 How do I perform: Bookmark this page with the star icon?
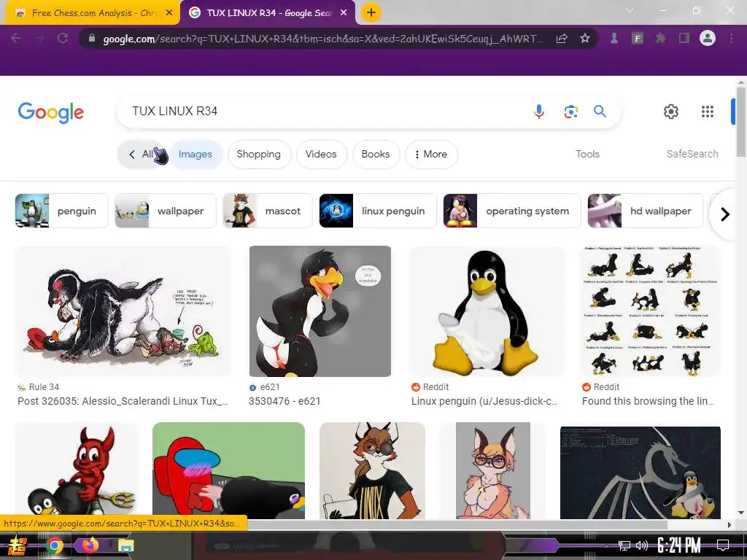click(585, 38)
